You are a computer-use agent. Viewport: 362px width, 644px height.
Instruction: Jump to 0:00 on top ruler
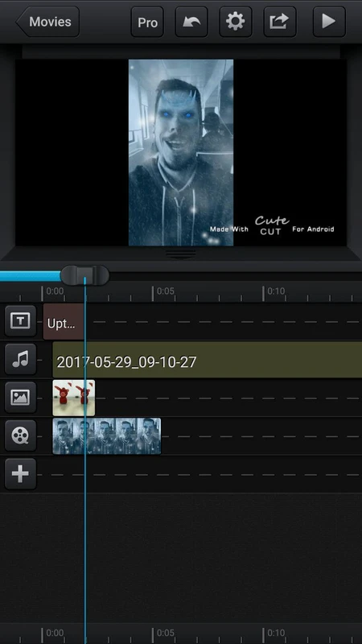[x=53, y=292]
